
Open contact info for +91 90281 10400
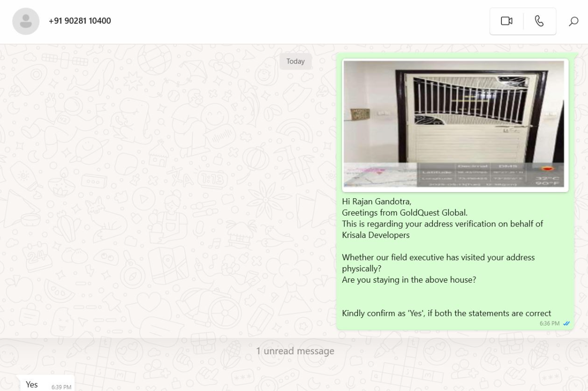[80, 21]
